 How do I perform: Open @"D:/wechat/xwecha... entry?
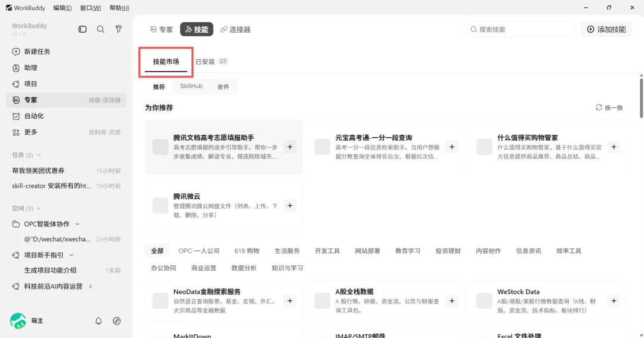66,239
